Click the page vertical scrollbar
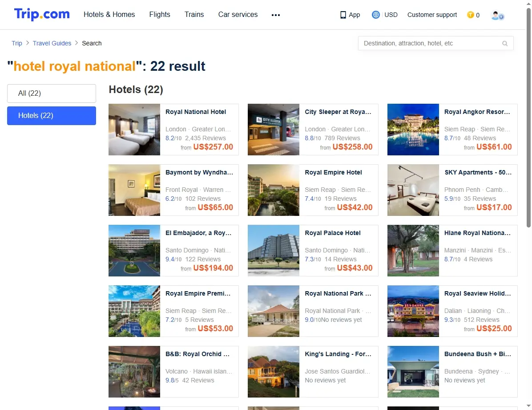This screenshot has width=532, height=410. tap(528, 117)
